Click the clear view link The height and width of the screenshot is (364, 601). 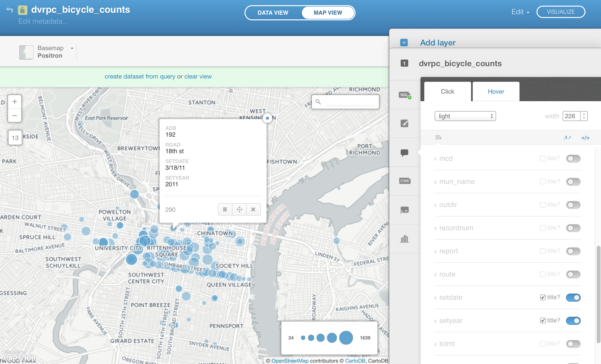197,77
